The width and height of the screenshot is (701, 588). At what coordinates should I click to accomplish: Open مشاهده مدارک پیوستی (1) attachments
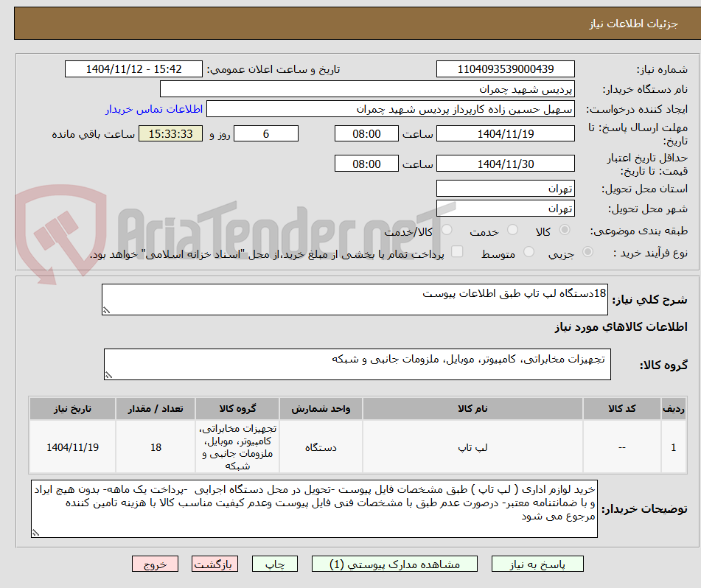394,564
